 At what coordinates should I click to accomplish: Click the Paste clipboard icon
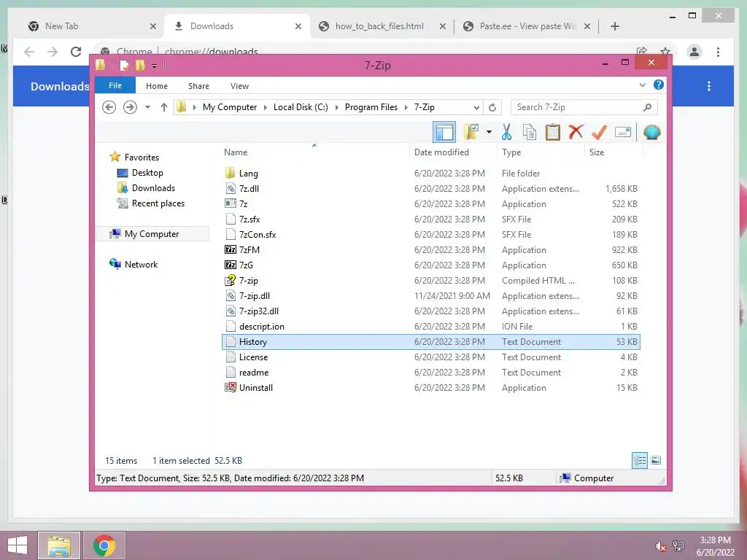tap(553, 132)
